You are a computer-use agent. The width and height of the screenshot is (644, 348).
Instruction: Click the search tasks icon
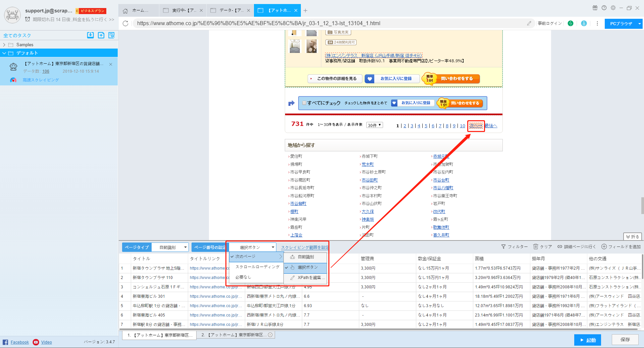tap(112, 35)
